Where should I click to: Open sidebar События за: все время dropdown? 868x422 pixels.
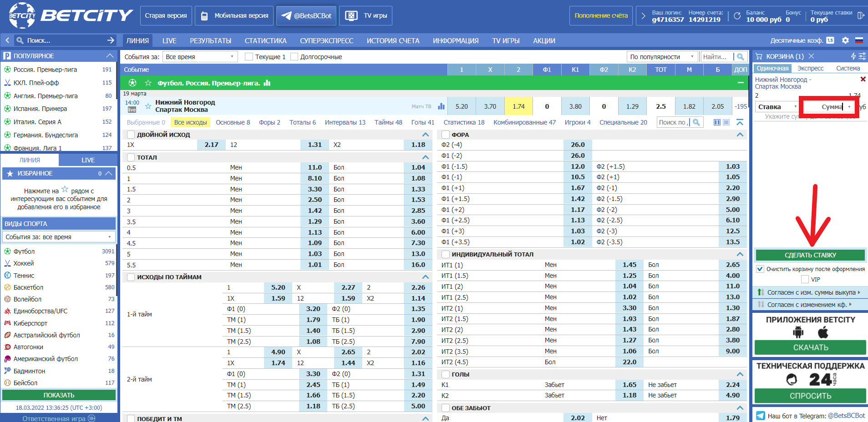tap(59, 237)
